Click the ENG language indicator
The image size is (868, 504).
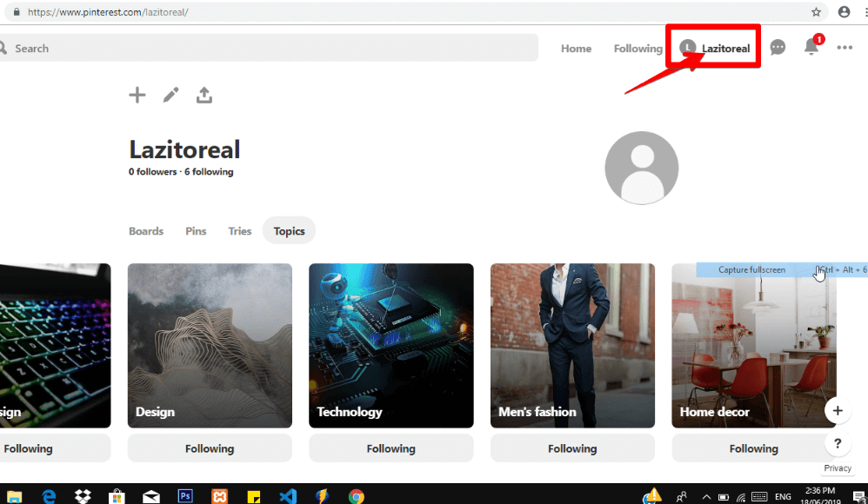click(x=783, y=497)
